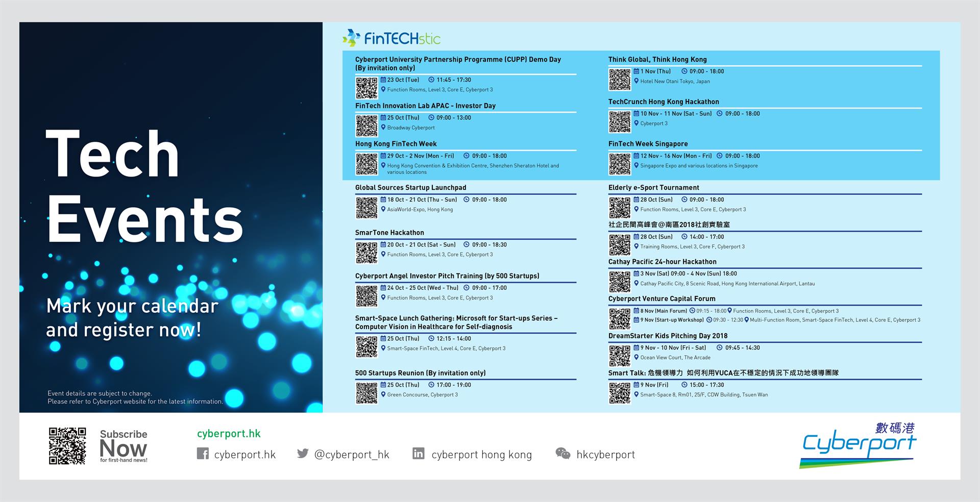Click the 29 Oct - 2 Nov (Mon - Fri) date
The image size is (980, 502).
coord(421,156)
